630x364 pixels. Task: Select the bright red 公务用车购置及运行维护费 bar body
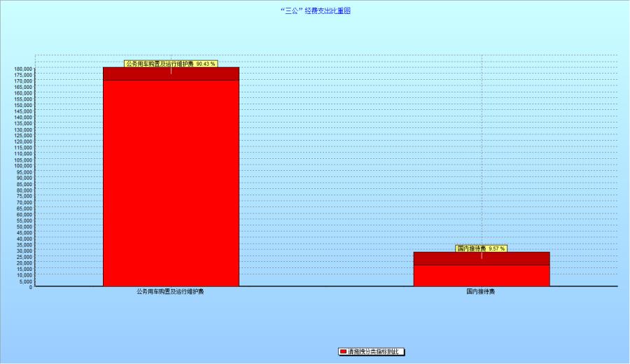(171, 182)
